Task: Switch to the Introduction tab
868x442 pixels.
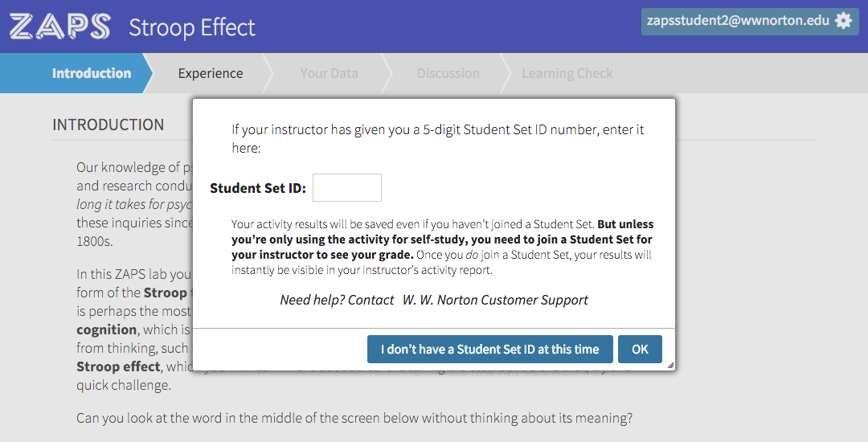Action: [91, 73]
